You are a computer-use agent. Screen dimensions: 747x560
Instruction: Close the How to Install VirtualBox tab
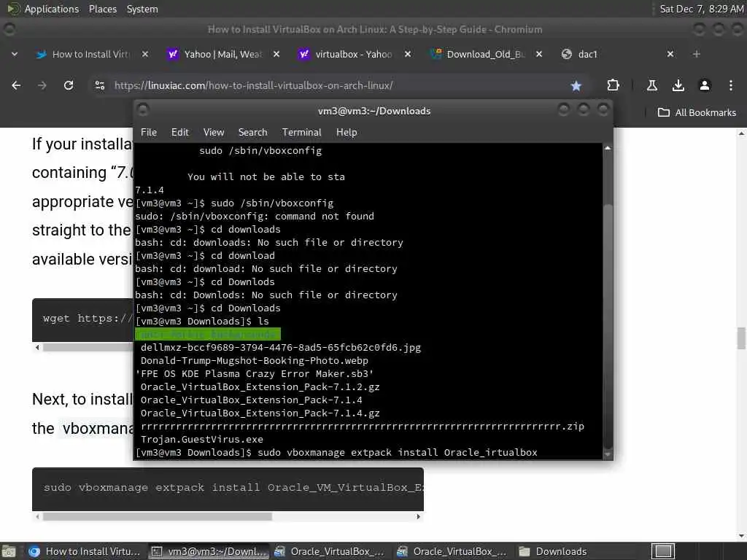(145, 54)
